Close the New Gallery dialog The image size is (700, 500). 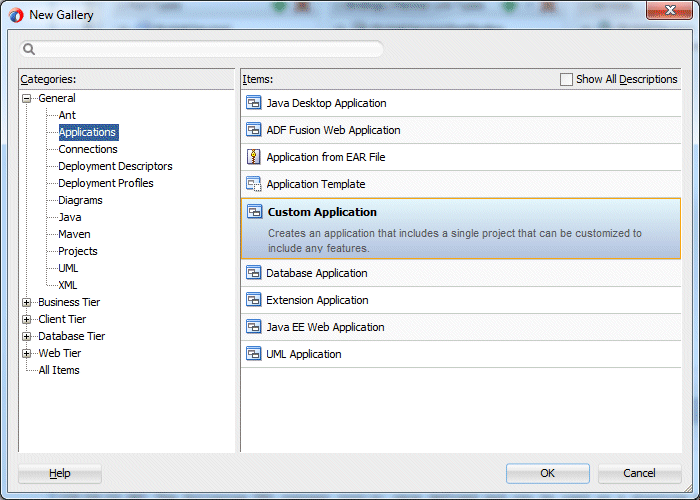pos(669,10)
